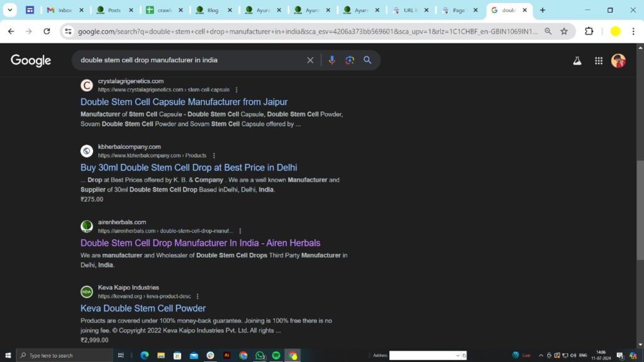Start voice search with the microphone icon
The image size is (644, 362).
tap(332, 60)
